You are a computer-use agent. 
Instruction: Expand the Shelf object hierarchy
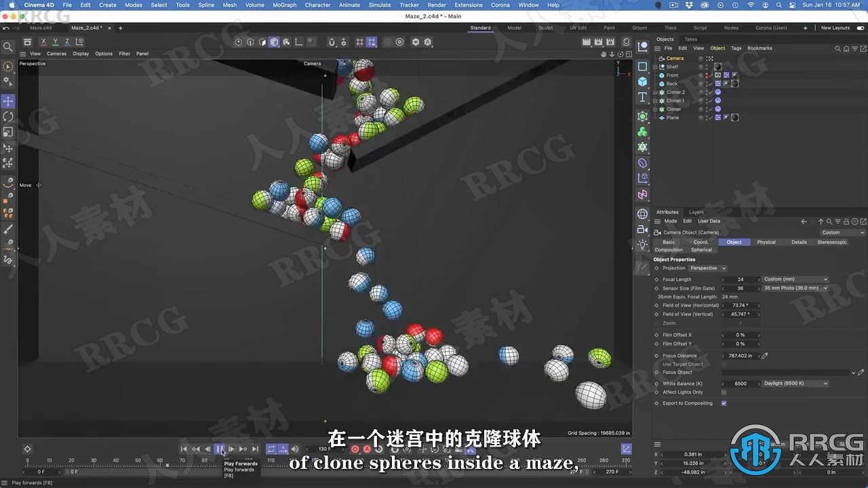[655, 67]
